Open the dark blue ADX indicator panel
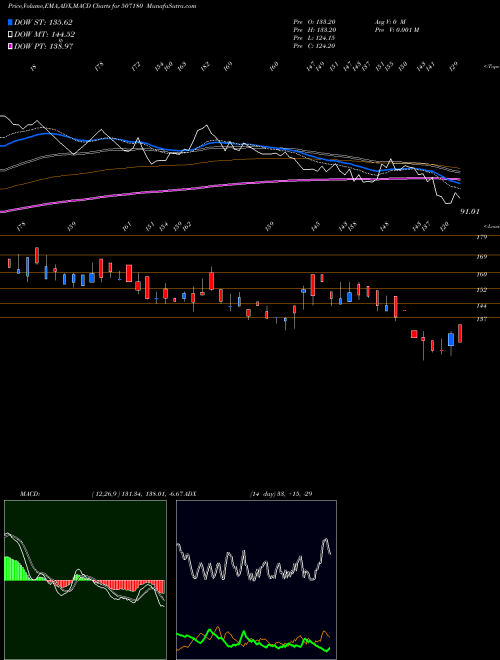The image size is (500, 660). click(256, 580)
